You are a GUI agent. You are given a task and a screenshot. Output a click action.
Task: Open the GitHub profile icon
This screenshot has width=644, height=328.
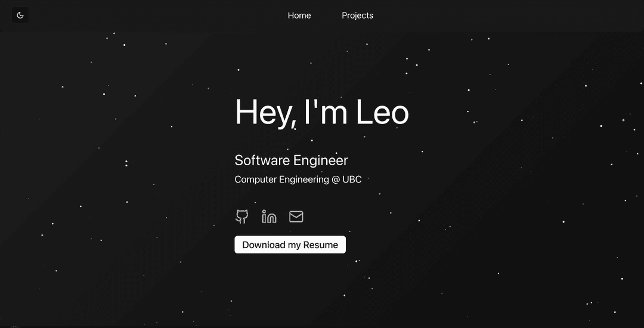pos(242,216)
